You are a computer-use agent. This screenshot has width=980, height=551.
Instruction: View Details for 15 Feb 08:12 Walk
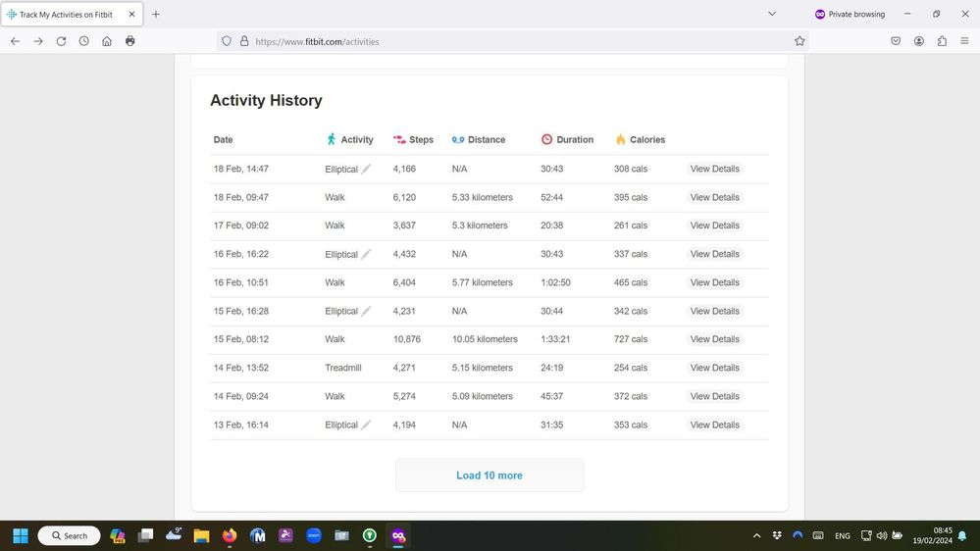(714, 339)
